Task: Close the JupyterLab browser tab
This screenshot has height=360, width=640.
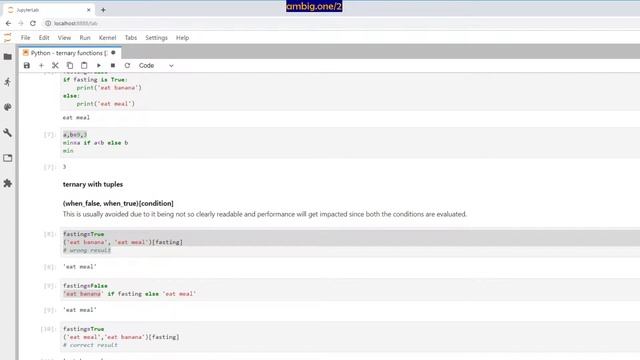Action: click(89, 10)
